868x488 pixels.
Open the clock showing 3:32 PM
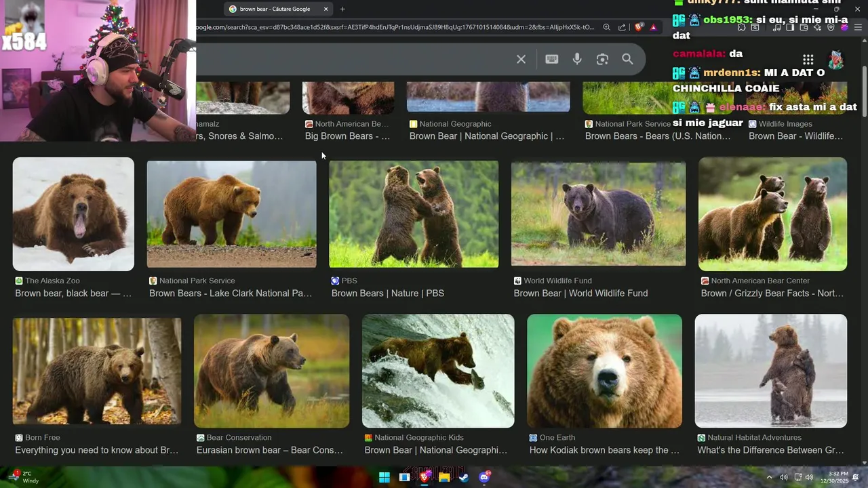pyautogui.click(x=834, y=477)
